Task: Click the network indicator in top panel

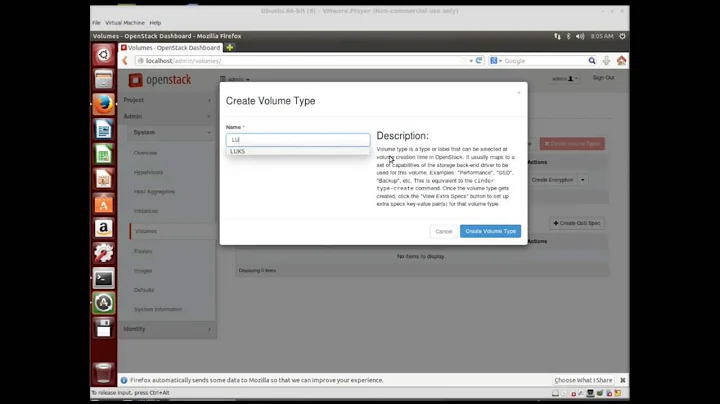Action: click(557, 36)
